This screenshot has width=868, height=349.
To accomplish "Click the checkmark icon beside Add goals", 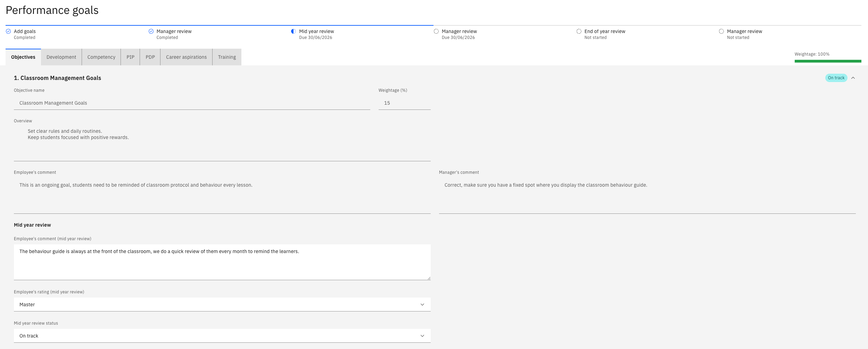I will point(8,31).
